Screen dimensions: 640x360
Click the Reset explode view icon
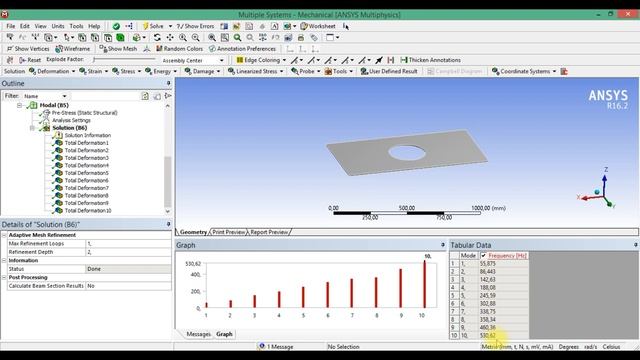click(x=30, y=60)
